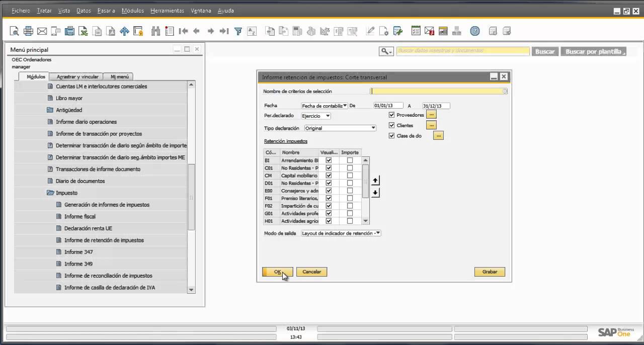Open the Modo de salida dropdown
The width and height of the screenshot is (644, 345).
click(341, 233)
